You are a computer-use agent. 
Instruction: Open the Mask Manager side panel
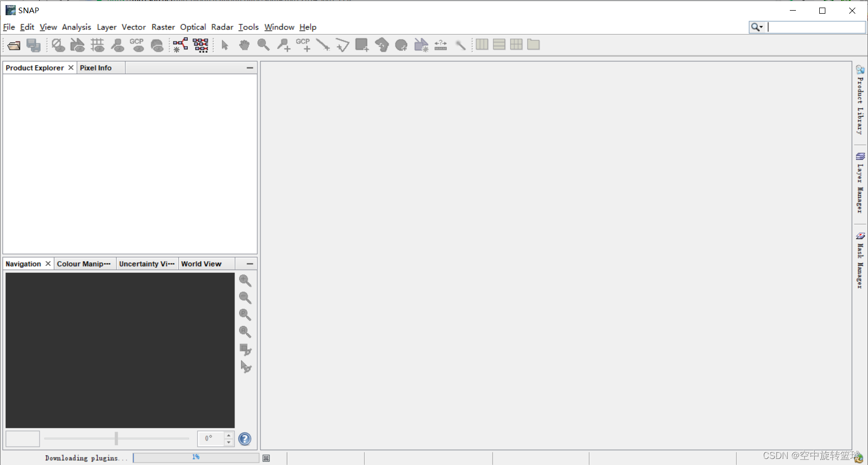(860, 260)
